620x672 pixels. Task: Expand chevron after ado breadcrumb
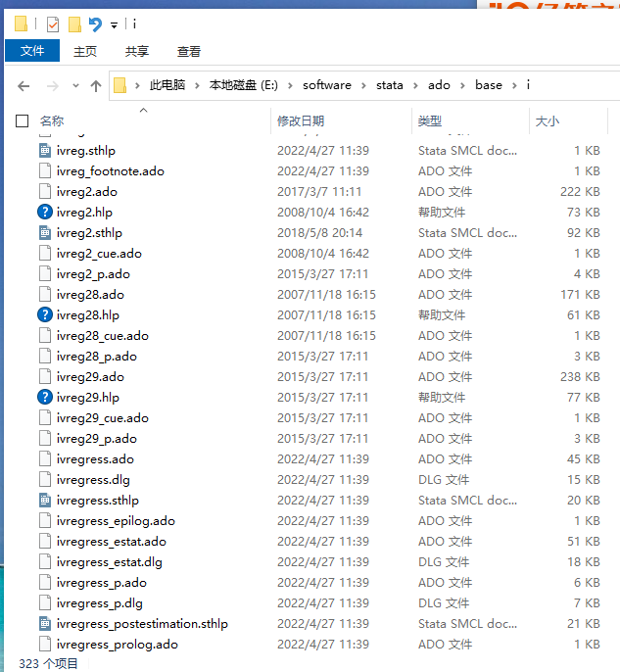[x=462, y=86]
